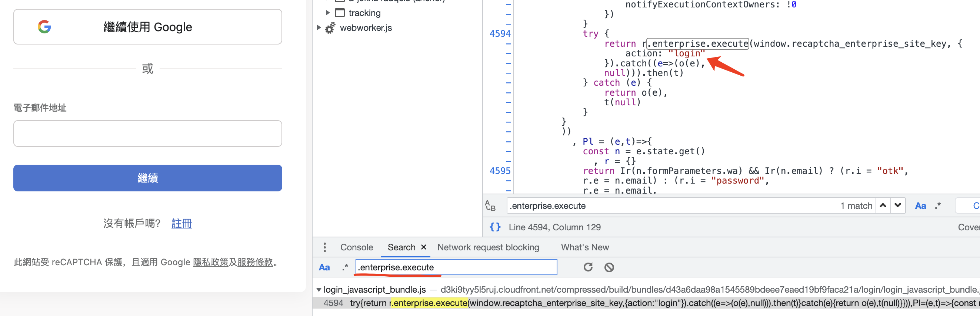Click the "otk" string in code
980x316 pixels.
pos(890,171)
